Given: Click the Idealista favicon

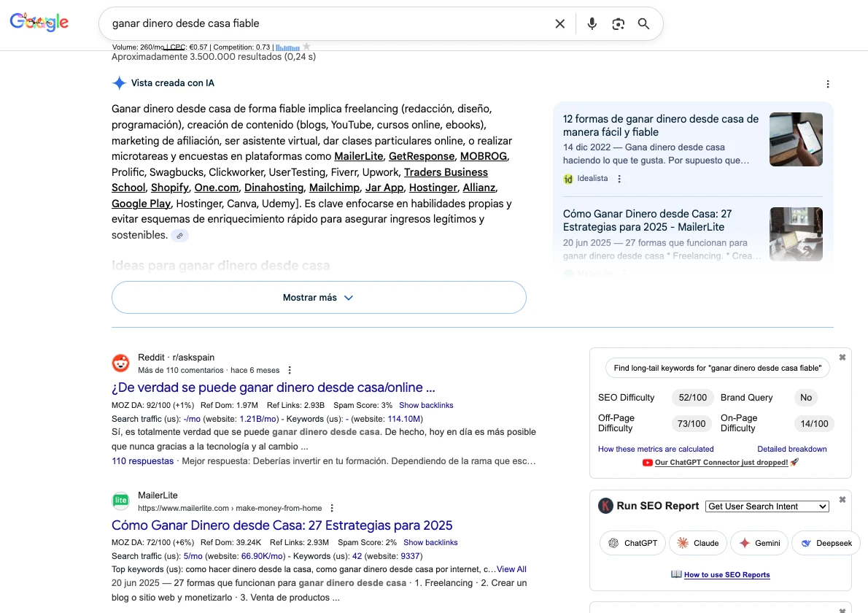Looking at the screenshot, I should (x=568, y=179).
